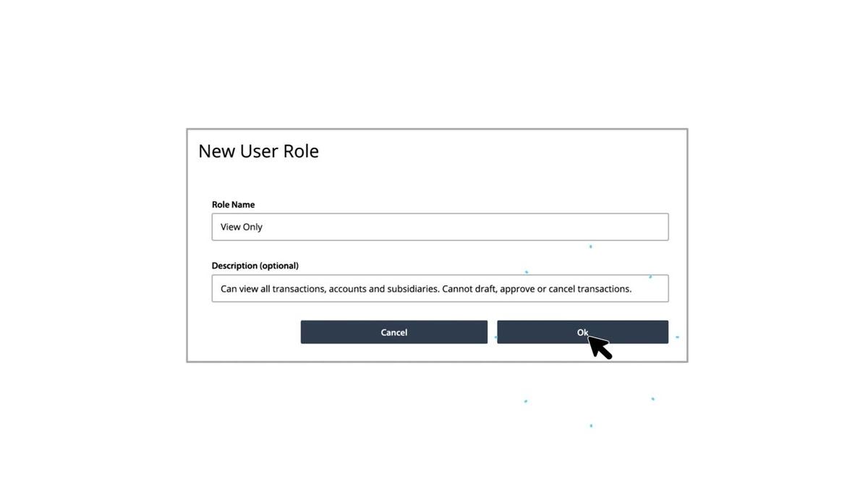Screen dimensions: 868x488
Task: Click the 'New User Role' dialog title
Action: point(258,151)
